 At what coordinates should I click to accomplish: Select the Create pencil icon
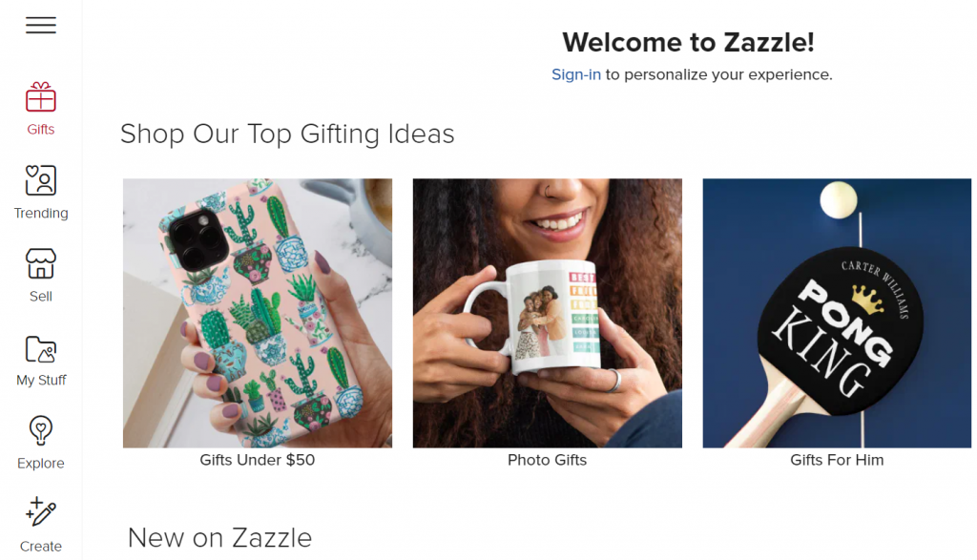pos(40,512)
